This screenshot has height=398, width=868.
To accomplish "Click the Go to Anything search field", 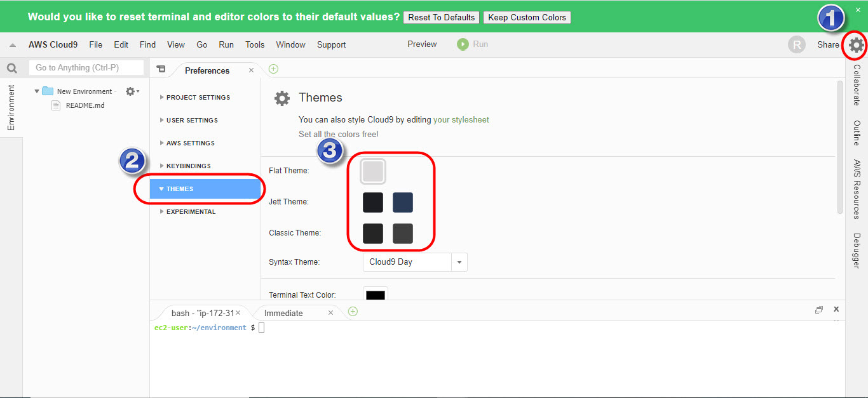I will pyautogui.click(x=86, y=68).
